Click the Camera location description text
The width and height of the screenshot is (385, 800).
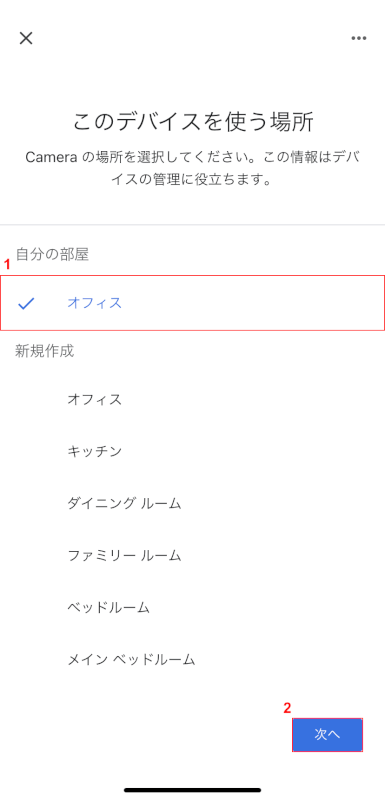pos(192,169)
